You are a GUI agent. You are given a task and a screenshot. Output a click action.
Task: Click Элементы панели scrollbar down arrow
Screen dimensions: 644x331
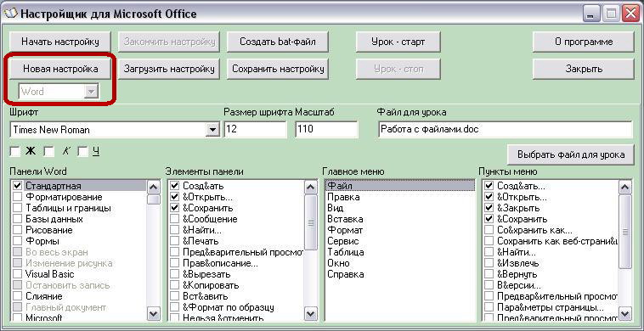coord(311,314)
